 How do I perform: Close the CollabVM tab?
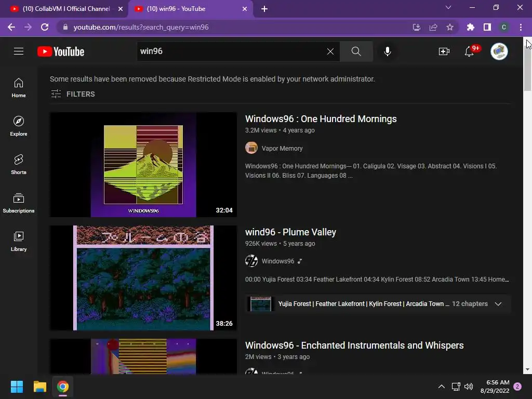point(121,9)
